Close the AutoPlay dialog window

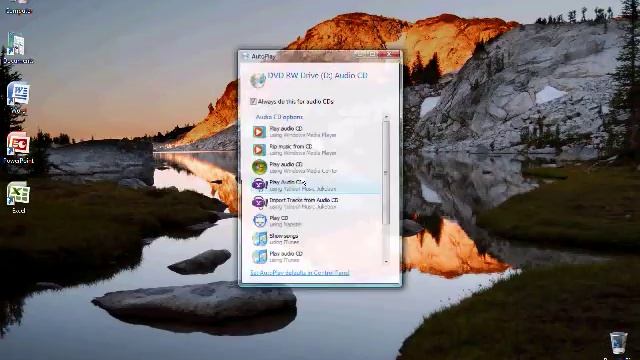pos(390,54)
